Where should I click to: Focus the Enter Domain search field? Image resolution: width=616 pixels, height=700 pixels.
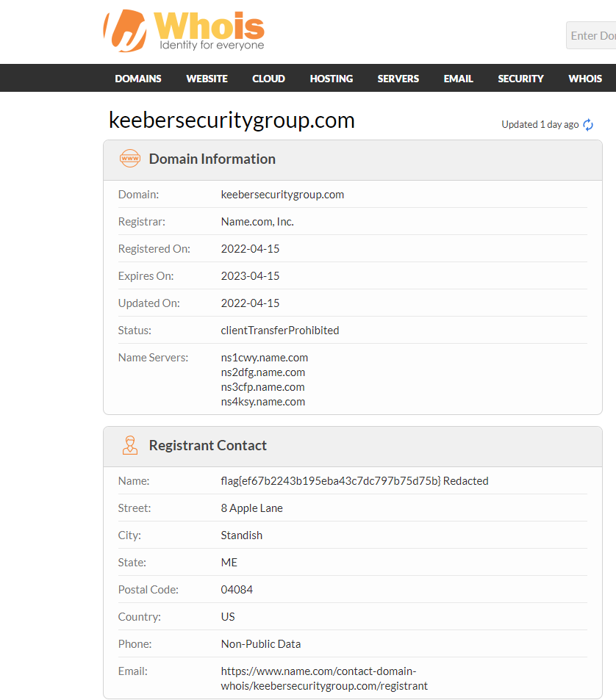(592, 35)
